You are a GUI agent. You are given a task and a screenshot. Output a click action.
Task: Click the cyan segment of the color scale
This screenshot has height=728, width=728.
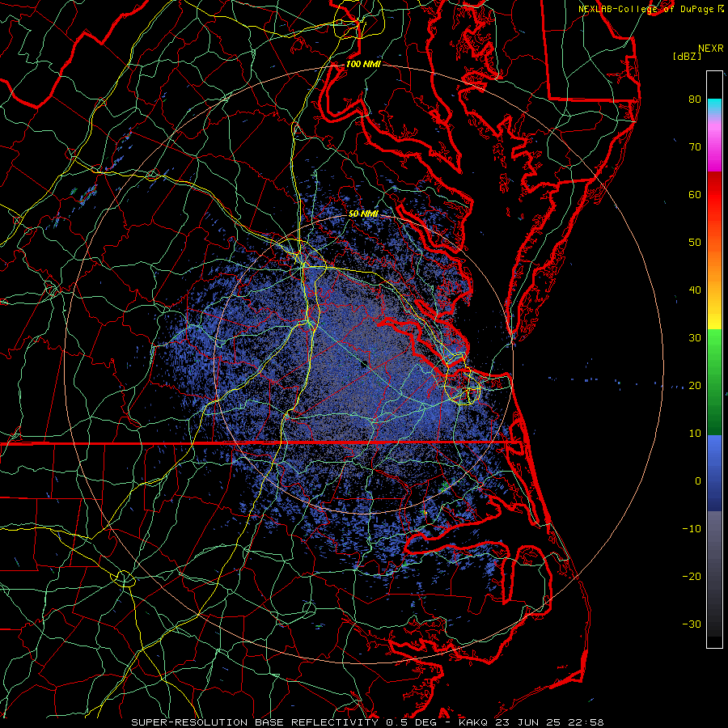click(x=714, y=106)
